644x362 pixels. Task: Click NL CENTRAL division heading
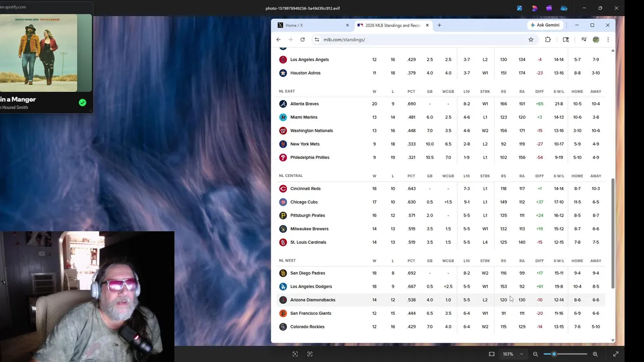291,176
